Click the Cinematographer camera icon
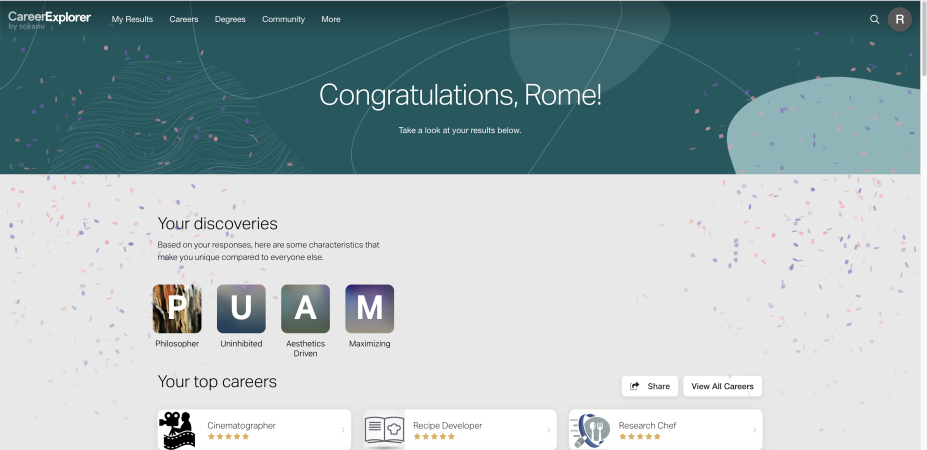Image resolution: width=927 pixels, height=450 pixels. coord(178,430)
